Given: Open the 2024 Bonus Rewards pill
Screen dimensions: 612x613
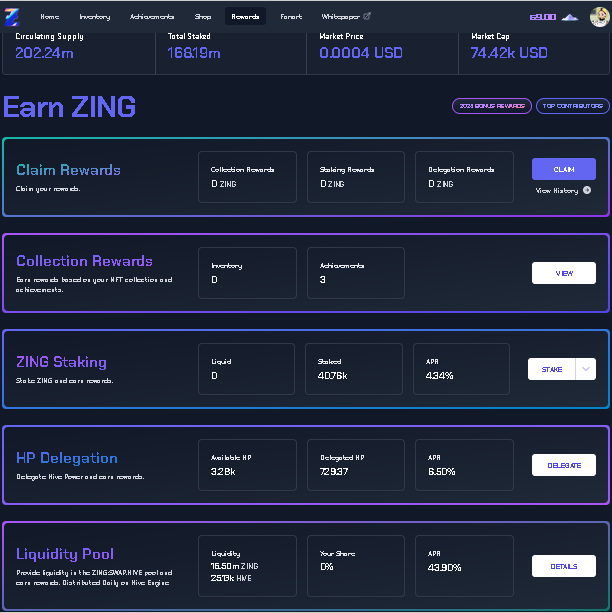Looking at the screenshot, I should click(492, 106).
